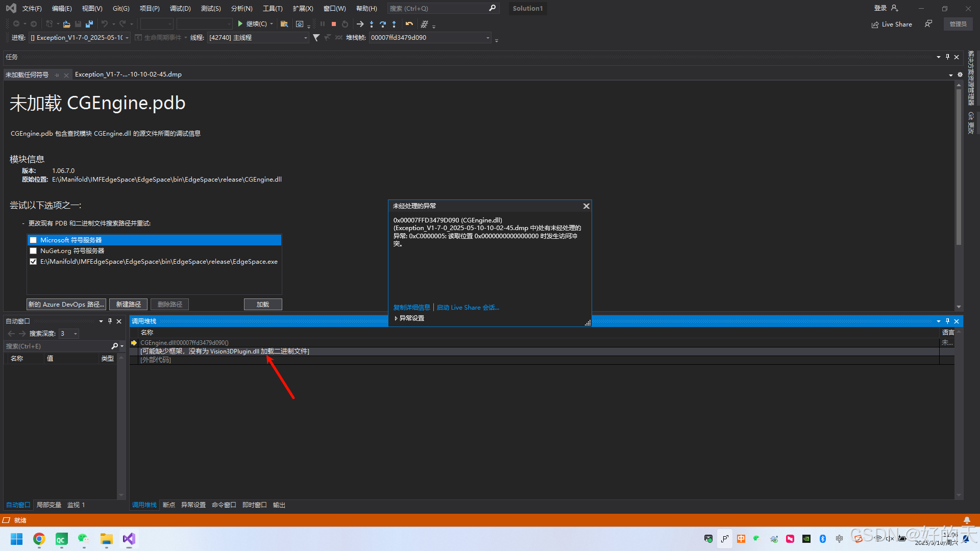This screenshot has width=980, height=551.
Task: Enable the Microsoft symbol server checkbox
Action: tap(33, 240)
